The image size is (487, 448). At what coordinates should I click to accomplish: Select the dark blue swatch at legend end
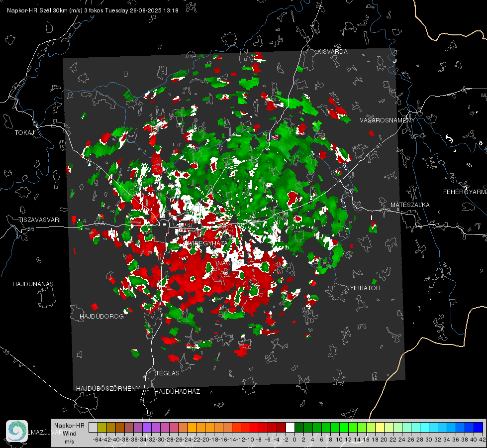(x=479, y=428)
